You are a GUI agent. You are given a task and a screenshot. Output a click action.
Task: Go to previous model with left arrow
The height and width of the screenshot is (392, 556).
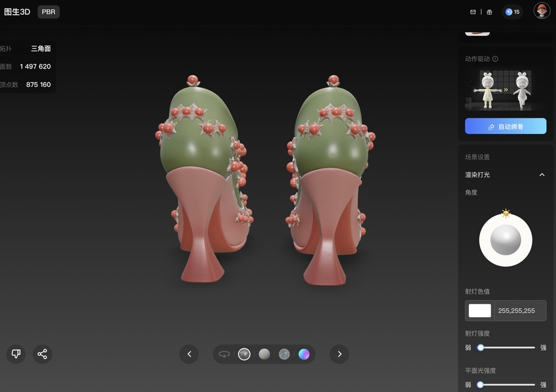189,354
